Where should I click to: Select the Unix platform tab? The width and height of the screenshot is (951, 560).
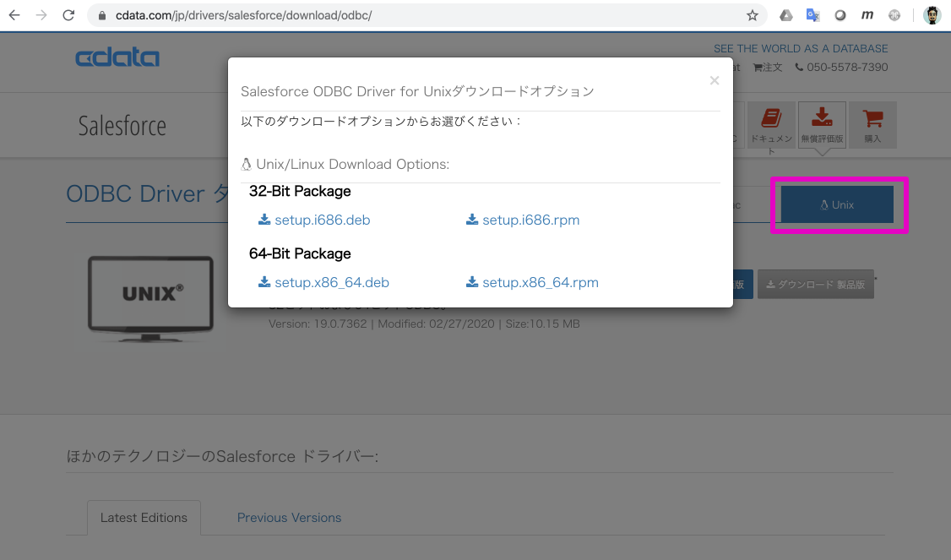837,204
